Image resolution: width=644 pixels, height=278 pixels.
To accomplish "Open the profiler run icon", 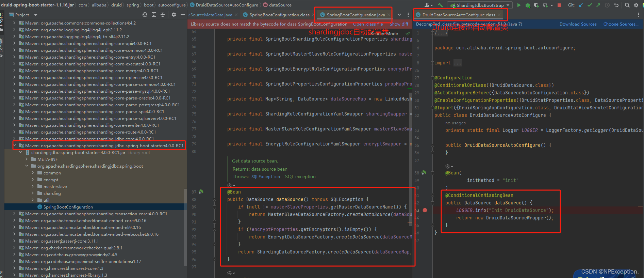I will pyautogui.click(x=545, y=5).
